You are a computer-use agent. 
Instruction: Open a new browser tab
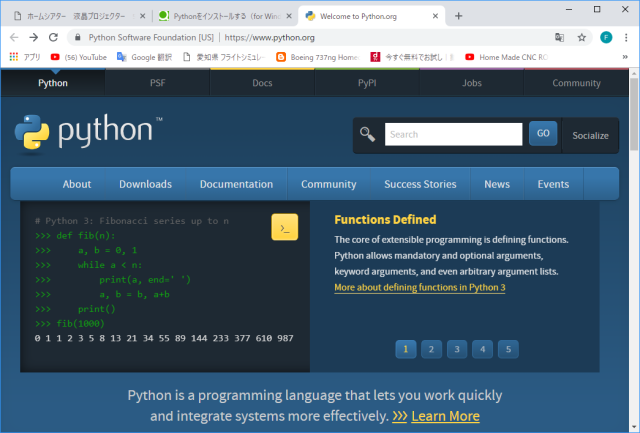pyautogui.click(x=458, y=16)
